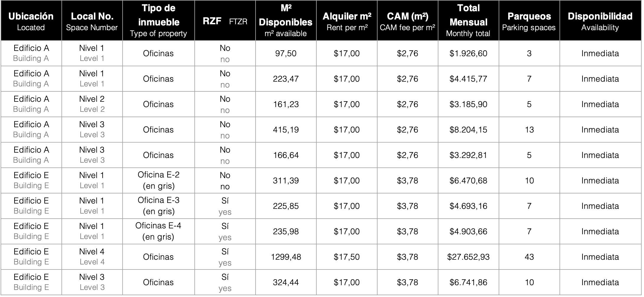Image resolution: width=644 pixels, height=297 pixels.
Task: Select the $17,50 rent per m² cell
Action: 347,257
